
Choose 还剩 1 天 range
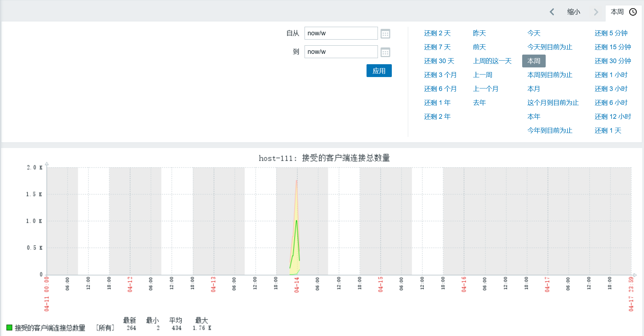pyautogui.click(x=608, y=131)
